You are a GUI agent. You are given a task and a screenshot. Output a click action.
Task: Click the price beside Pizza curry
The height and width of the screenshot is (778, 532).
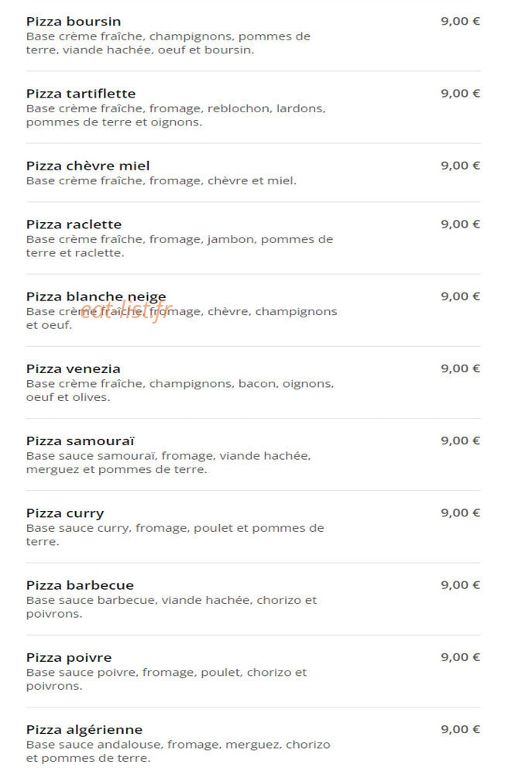(461, 513)
